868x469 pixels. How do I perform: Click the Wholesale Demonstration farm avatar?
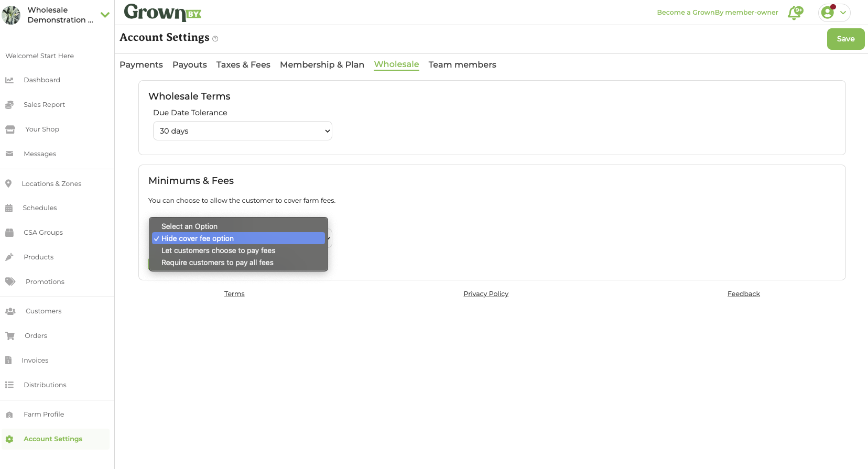pyautogui.click(x=11, y=15)
